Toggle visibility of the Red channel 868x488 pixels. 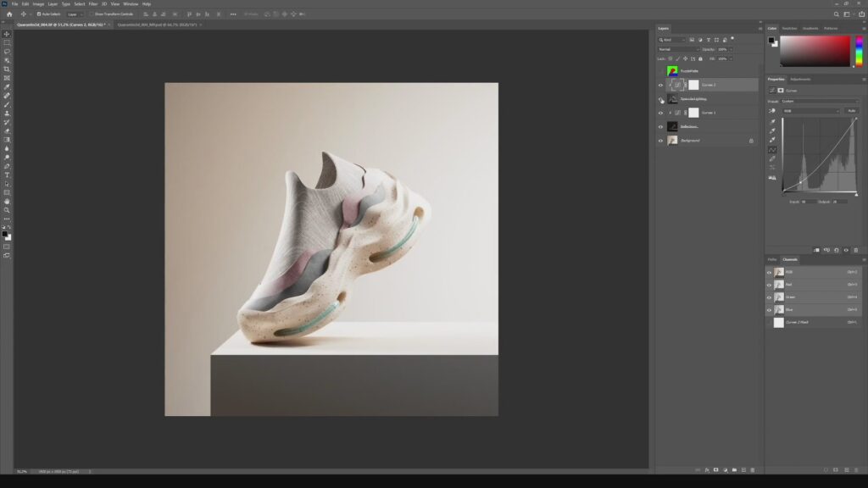[769, 285]
